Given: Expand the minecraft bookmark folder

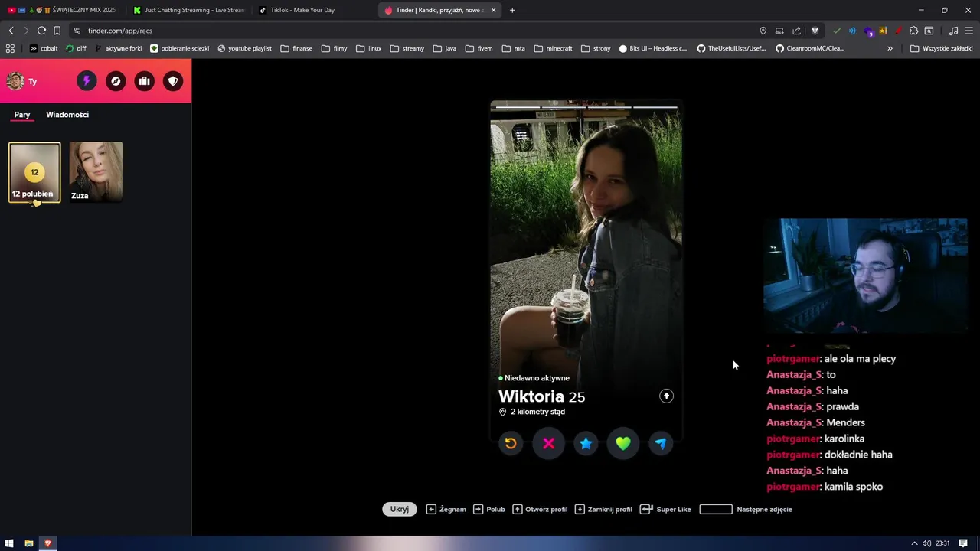Looking at the screenshot, I should coord(553,48).
